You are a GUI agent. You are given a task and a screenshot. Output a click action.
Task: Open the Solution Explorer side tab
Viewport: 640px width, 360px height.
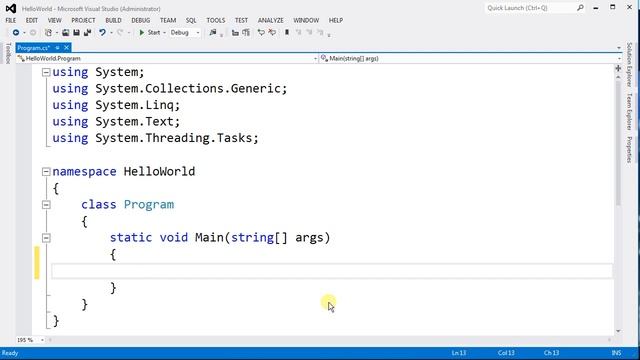[x=629, y=64]
